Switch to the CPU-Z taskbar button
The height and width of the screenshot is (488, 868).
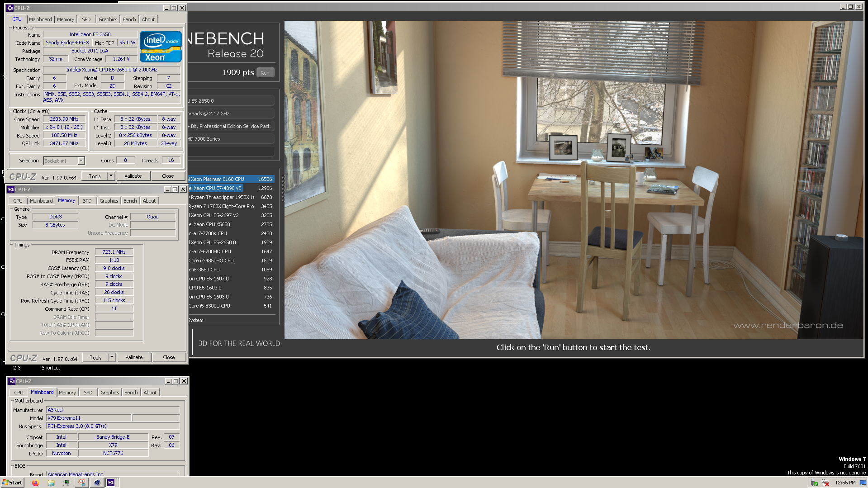(111, 483)
